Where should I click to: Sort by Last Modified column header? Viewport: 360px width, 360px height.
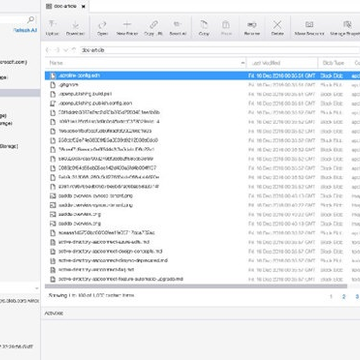pos(282,63)
